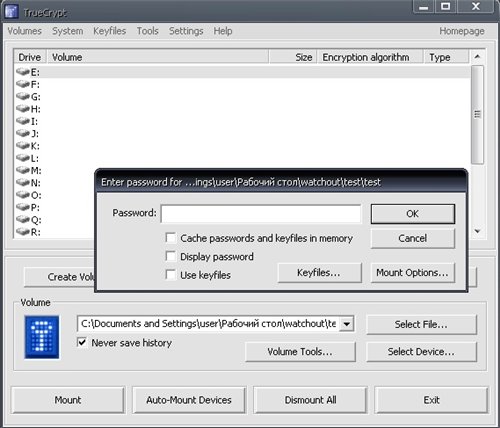This screenshot has width=500, height=428.
Task: Open the Volumes menu
Action: click(24, 31)
